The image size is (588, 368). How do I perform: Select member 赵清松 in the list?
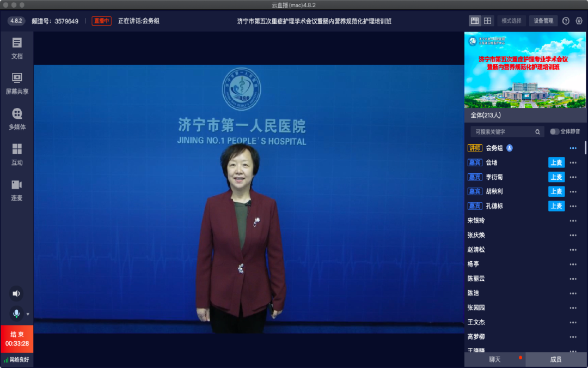pos(476,250)
